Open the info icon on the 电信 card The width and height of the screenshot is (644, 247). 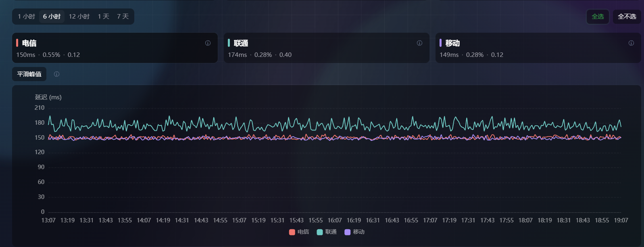pos(208,43)
